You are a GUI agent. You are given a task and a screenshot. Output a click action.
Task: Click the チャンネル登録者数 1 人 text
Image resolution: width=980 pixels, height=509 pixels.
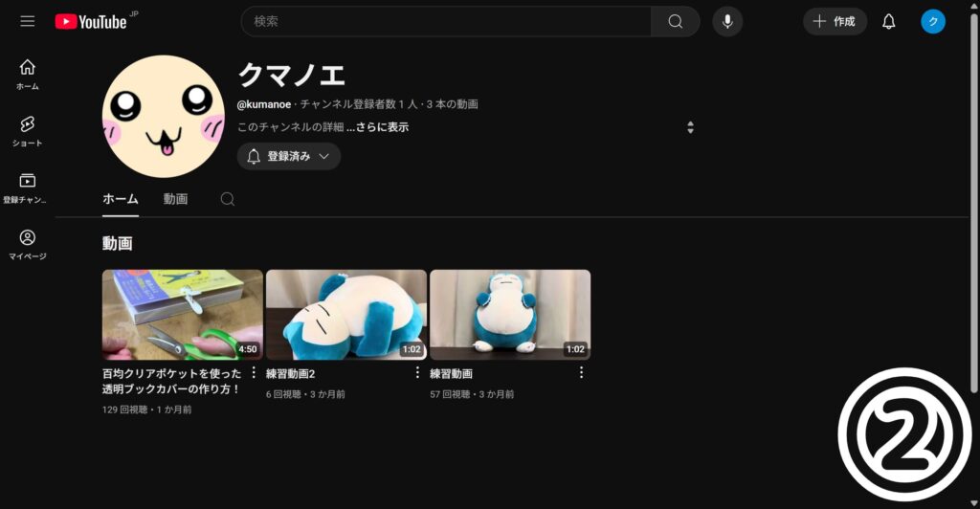click(359, 104)
